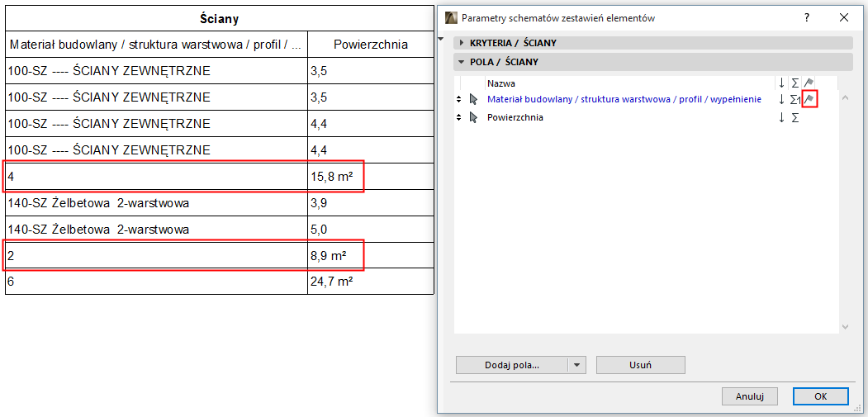
Task: Click the subtotal count cell showing 4
Action: click(157, 177)
